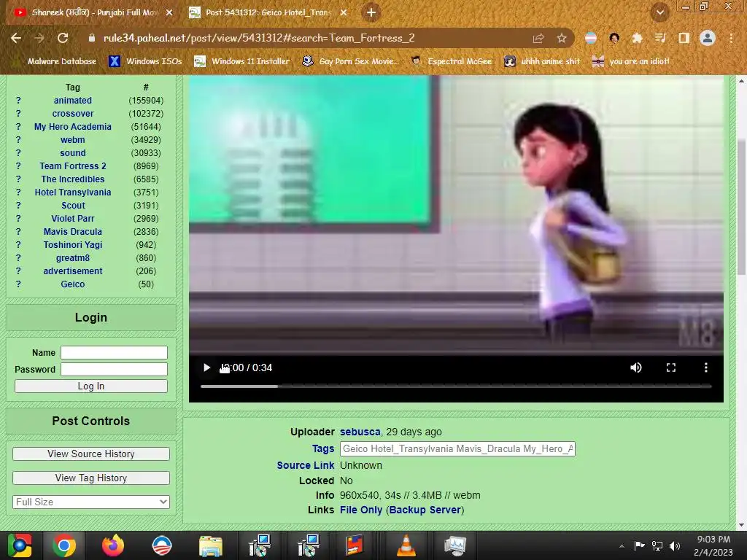Open File Explorer folder in taskbar
Image resolution: width=747 pixels, height=560 pixels.
pyautogui.click(x=211, y=545)
